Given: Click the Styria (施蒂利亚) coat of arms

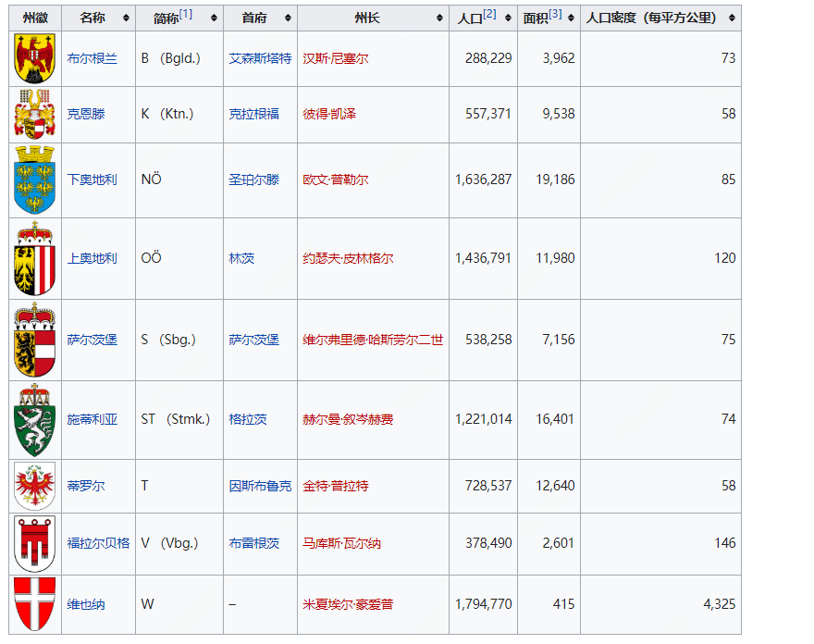Looking at the screenshot, I should pyautogui.click(x=34, y=419).
